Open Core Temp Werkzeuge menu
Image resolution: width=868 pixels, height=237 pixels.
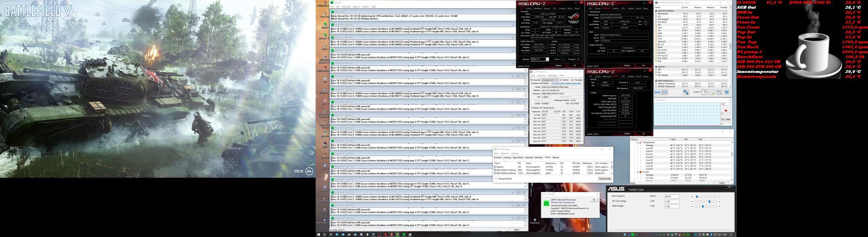[x=553, y=75]
